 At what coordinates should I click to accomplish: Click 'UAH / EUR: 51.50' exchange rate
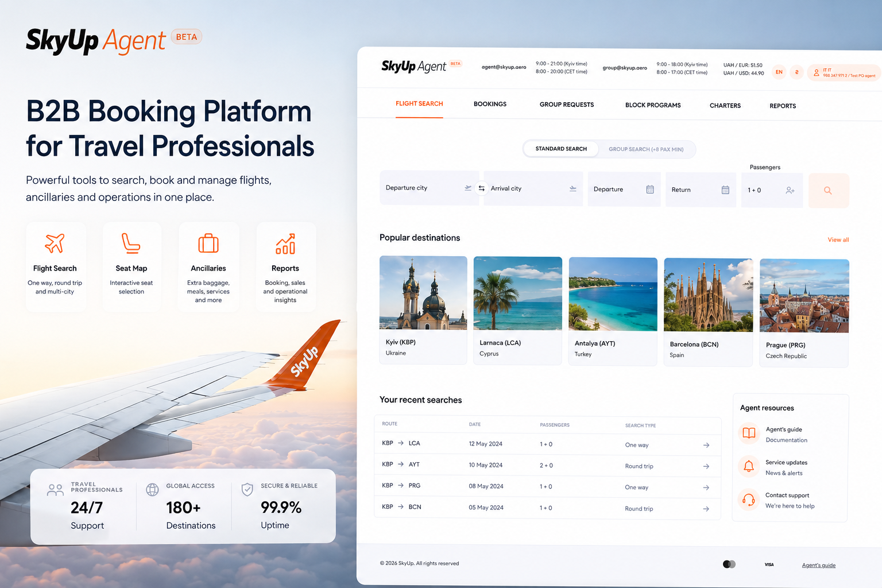743,65
